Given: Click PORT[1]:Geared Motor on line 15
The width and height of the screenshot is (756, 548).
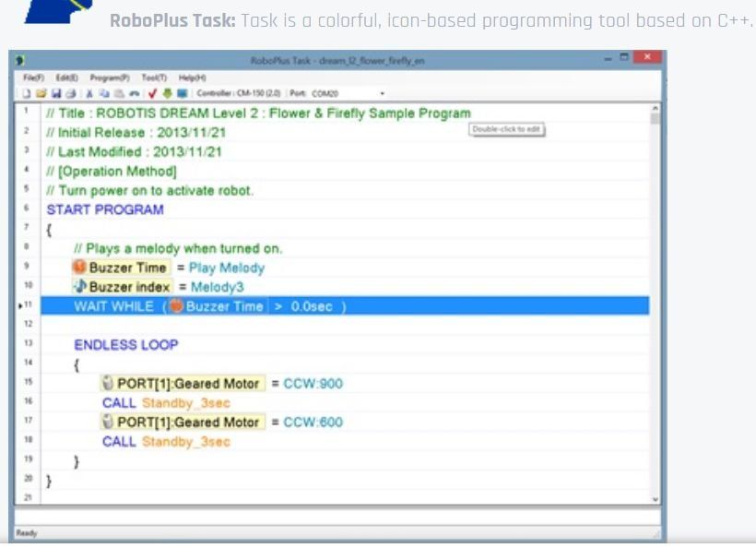Looking at the screenshot, I should click(183, 383).
